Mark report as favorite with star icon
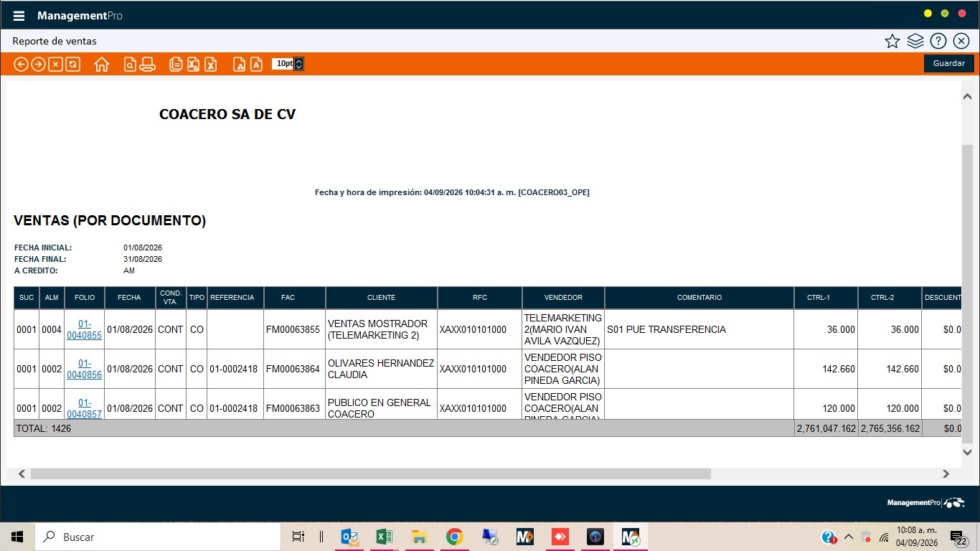 (892, 41)
